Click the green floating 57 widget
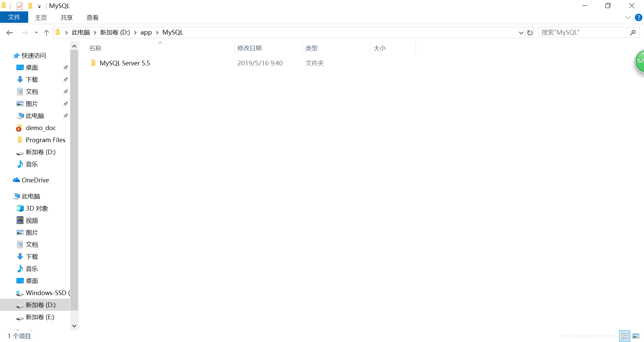This screenshot has height=342, width=644. pos(639,61)
